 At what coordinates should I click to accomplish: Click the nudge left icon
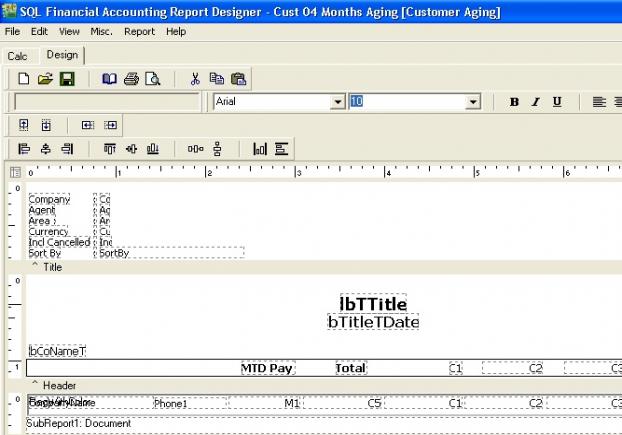[88, 125]
